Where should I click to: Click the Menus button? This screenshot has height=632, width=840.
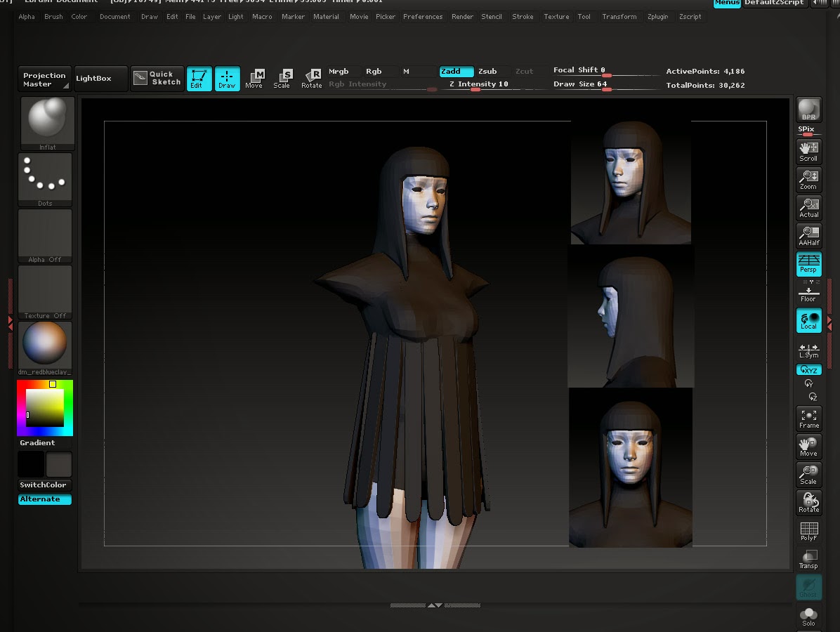coord(727,3)
